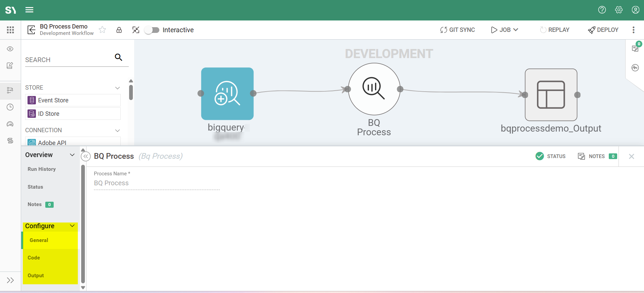Click the fit-to-screen collapse icon
This screenshot has width=644, height=293.
[x=136, y=30]
